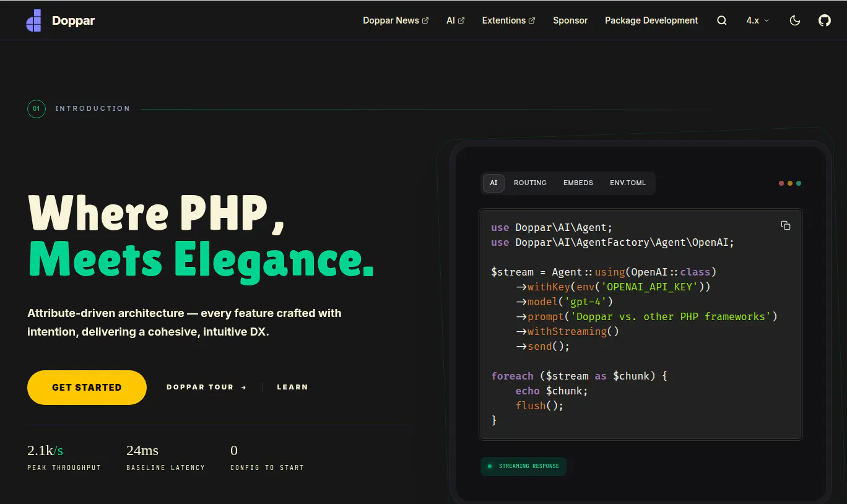
Task: Click the CONFIG TO START label
Action: [267, 468]
